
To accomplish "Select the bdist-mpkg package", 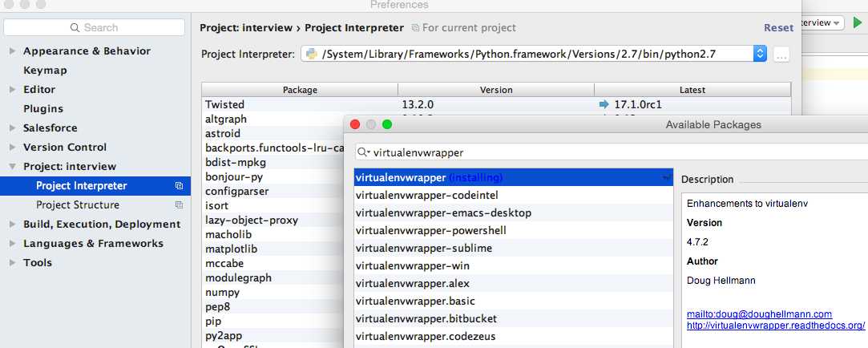I will [236, 162].
